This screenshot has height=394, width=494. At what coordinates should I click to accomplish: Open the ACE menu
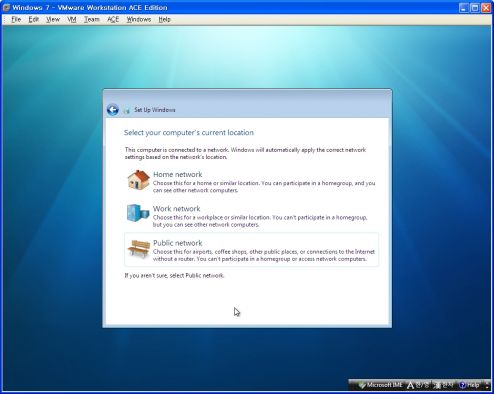coord(113,19)
